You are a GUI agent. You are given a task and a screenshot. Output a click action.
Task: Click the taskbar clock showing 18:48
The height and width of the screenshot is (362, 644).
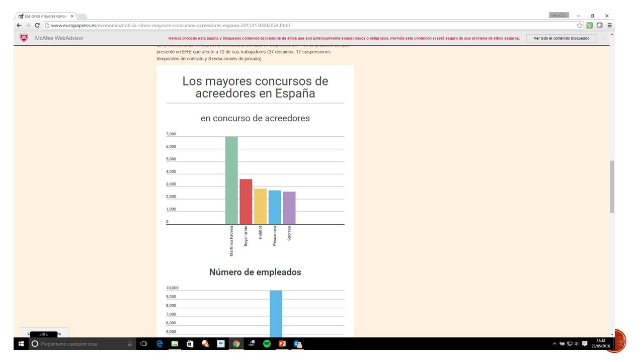(601, 344)
